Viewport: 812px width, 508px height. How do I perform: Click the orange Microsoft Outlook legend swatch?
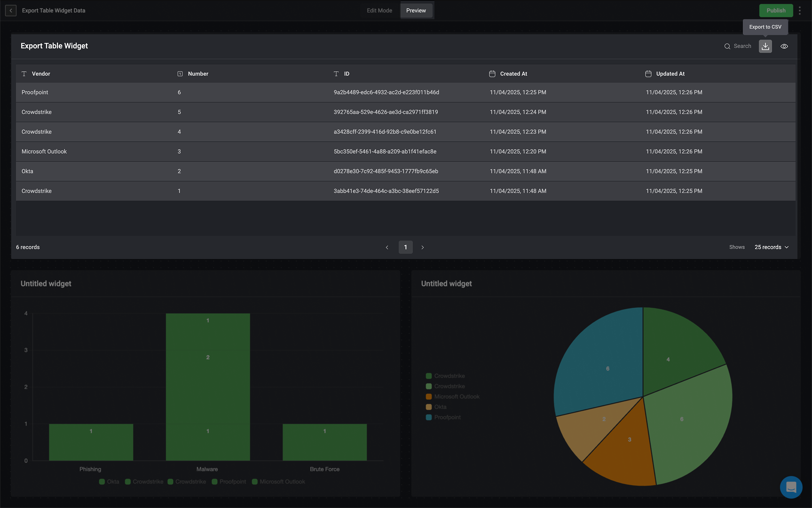point(429,397)
